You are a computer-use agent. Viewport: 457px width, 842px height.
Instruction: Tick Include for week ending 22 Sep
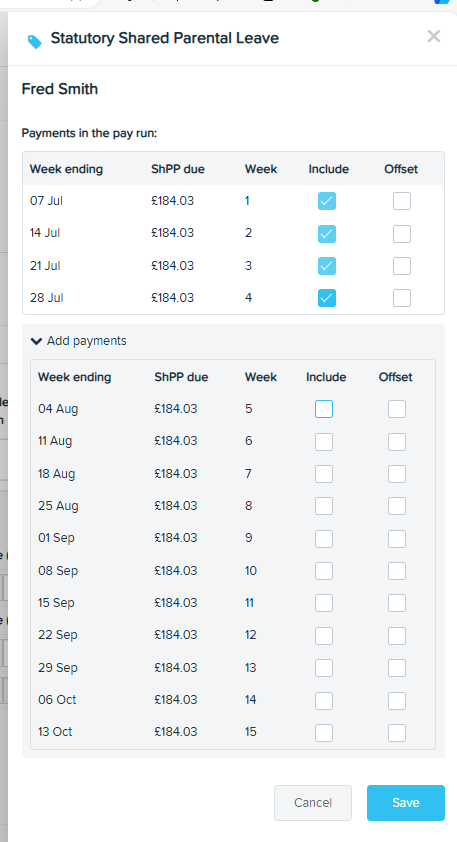pos(324,635)
